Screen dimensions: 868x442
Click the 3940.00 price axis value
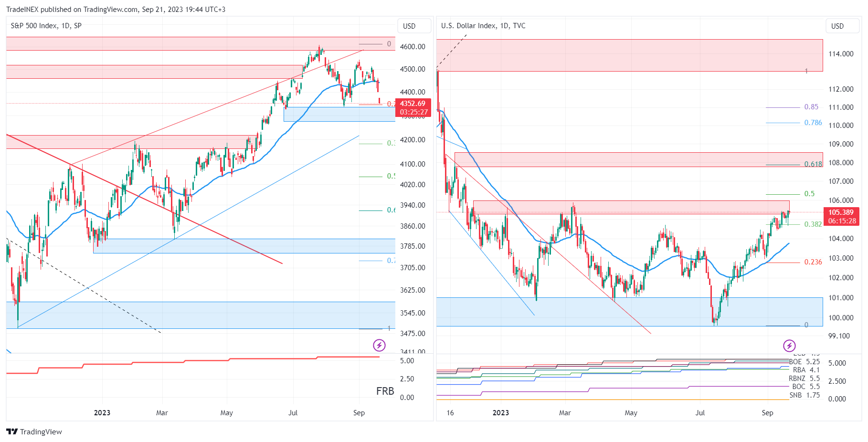click(413, 205)
